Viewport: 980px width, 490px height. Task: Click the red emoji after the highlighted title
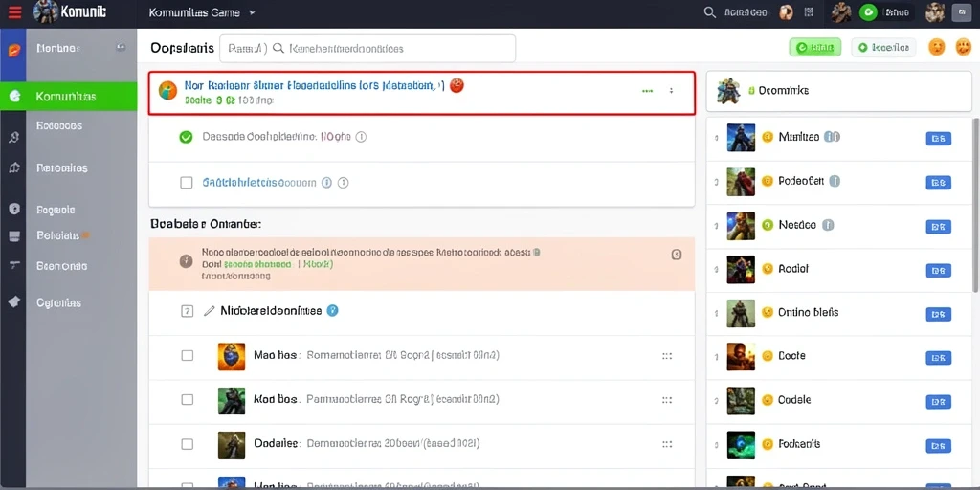457,86
